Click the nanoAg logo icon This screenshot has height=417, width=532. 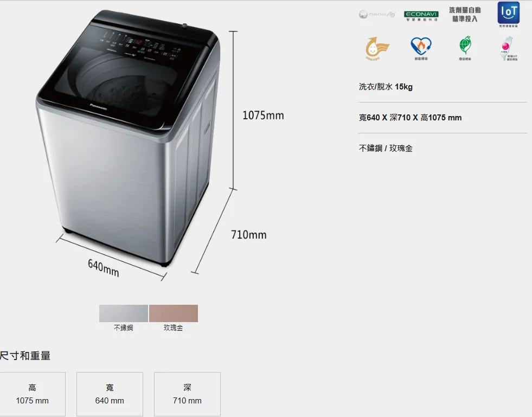[x=377, y=14]
